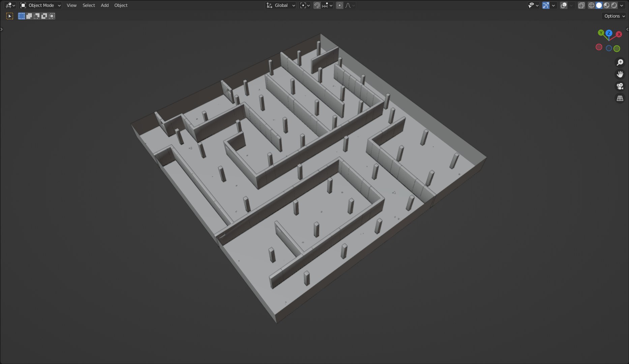629x364 pixels.
Task: Choose Invert Selection mode
Action: click(x=44, y=16)
